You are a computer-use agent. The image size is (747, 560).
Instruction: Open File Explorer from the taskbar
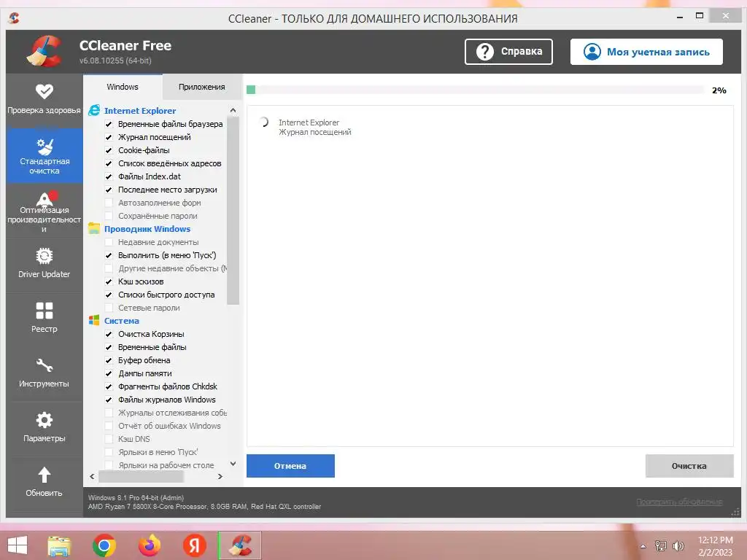pyautogui.click(x=59, y=545)
